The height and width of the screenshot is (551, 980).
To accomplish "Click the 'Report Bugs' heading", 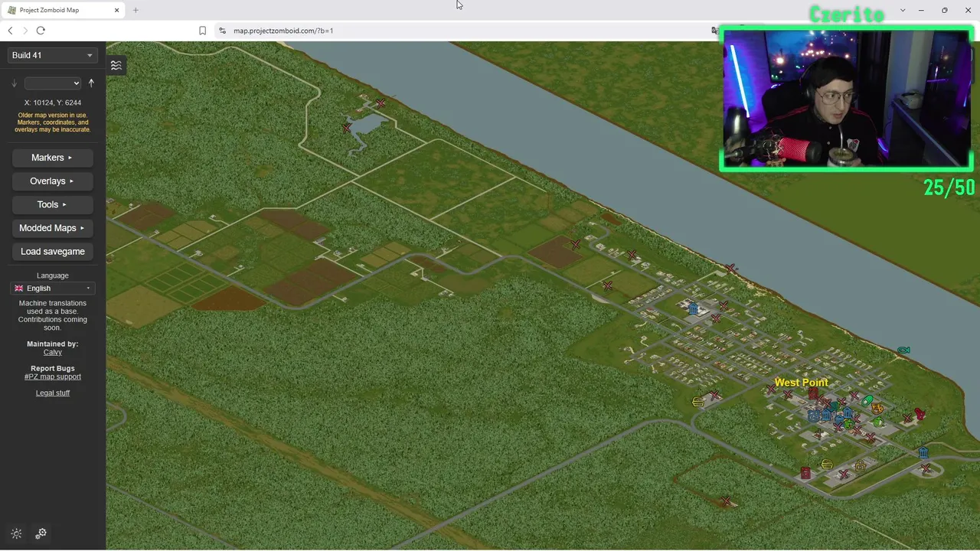I will tap(53, 368).
